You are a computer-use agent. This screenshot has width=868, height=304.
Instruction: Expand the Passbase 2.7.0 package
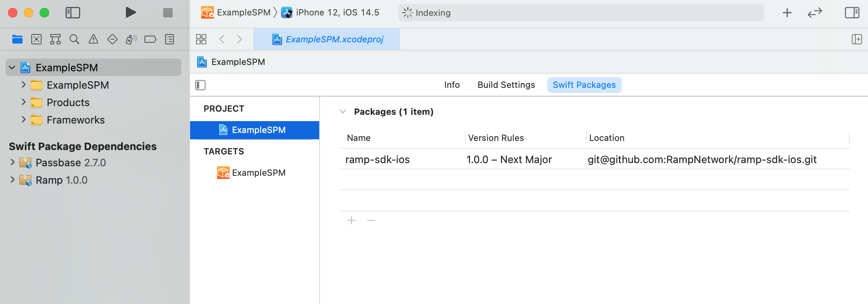[12, 162]
